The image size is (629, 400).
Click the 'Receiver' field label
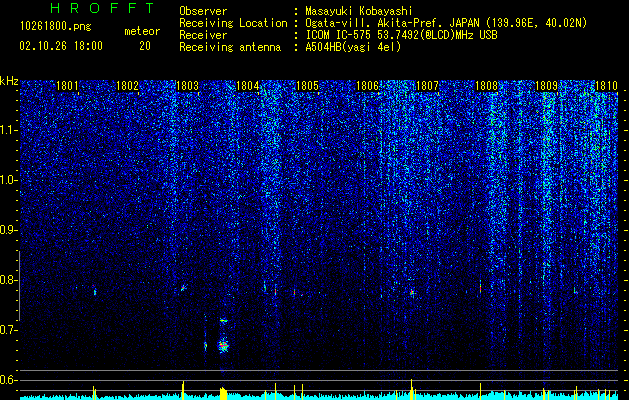(203, 35)
